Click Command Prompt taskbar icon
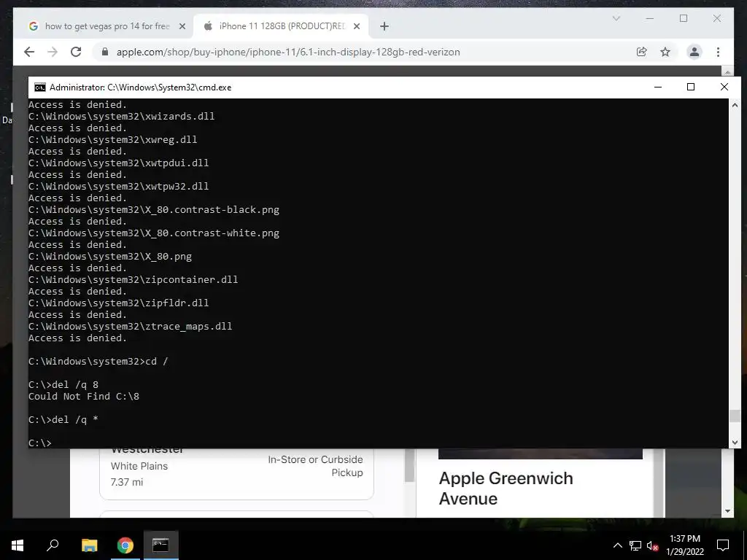 (x=160, y=545)
